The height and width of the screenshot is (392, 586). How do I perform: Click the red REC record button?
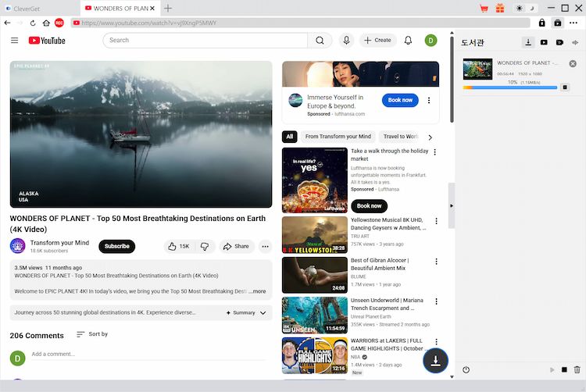coord(59,23)
